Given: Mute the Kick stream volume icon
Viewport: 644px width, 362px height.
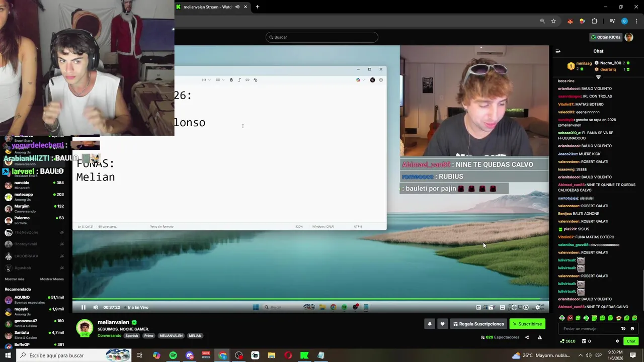Looking at the screenshot, I should pos(96,307).
